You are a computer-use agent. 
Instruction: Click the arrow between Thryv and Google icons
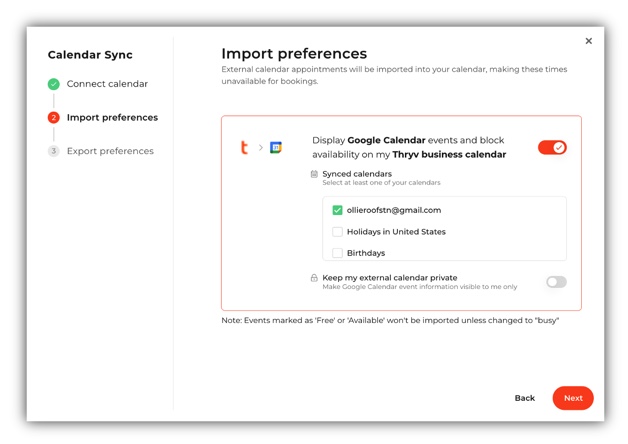[260, 148]
